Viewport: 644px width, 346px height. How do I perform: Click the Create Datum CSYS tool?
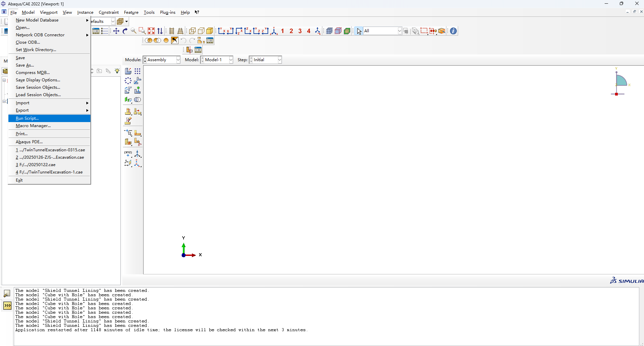[x=137, y=163]
